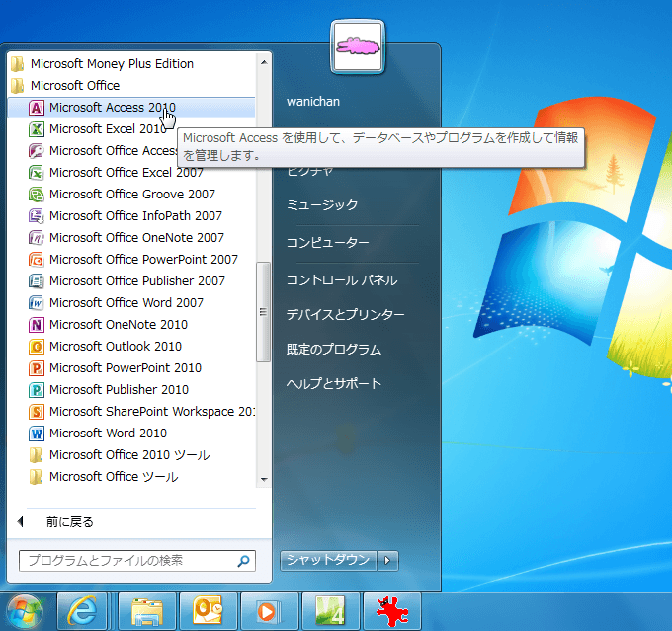672x631 pixels.
Task: Click the PowerPoint 2010 icon
Action: pyautogui.click(x=37, y=368)
